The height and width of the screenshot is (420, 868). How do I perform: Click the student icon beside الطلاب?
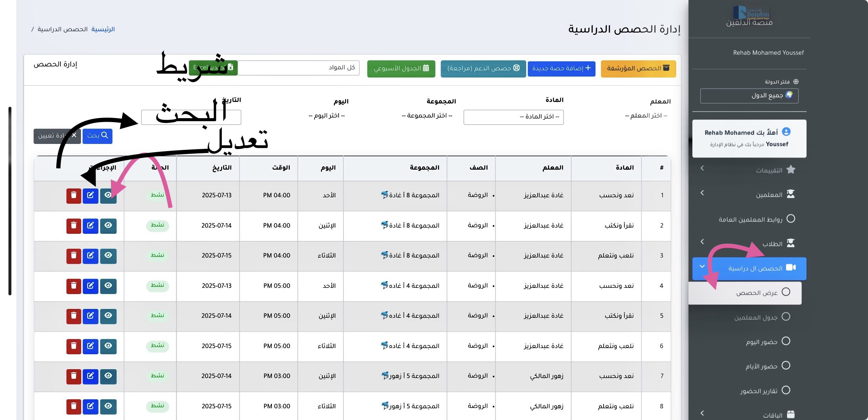(791, 243)
